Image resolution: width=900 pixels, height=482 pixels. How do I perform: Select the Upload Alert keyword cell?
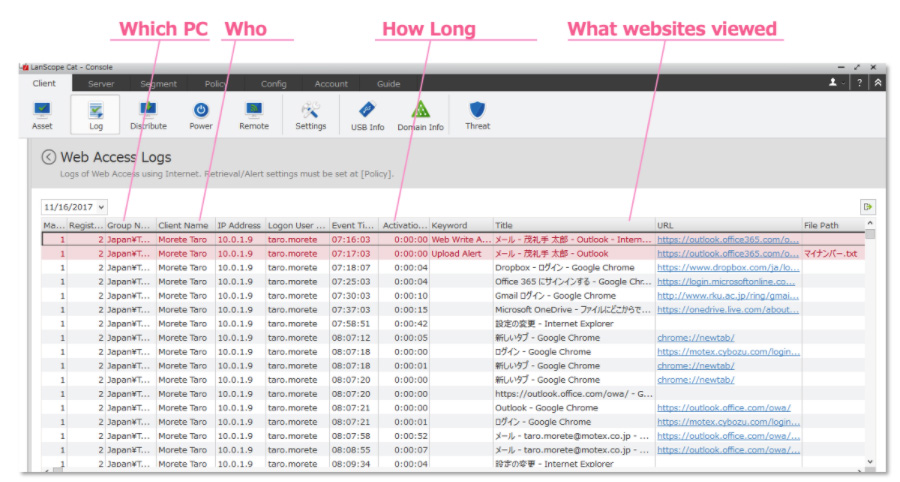[461, 254]
